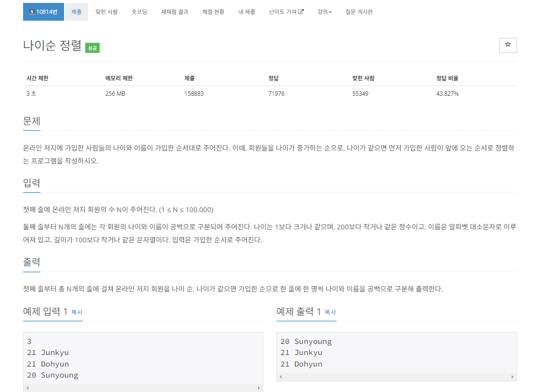
Task: Click '20 Sunyoung' line in example input
Action: [52, 375]
